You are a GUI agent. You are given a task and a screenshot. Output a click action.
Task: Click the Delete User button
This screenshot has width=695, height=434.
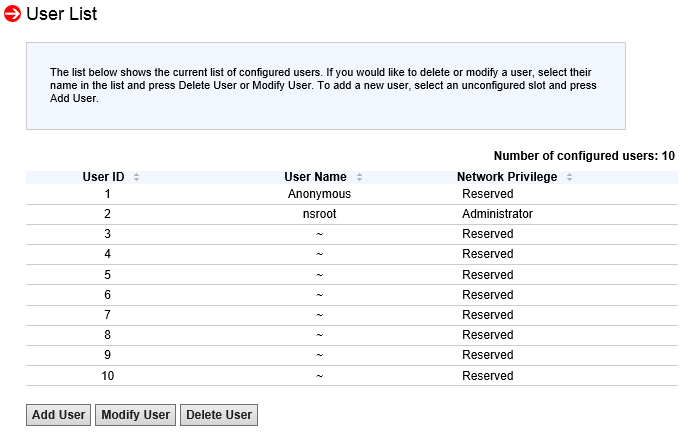coord(219,415)
